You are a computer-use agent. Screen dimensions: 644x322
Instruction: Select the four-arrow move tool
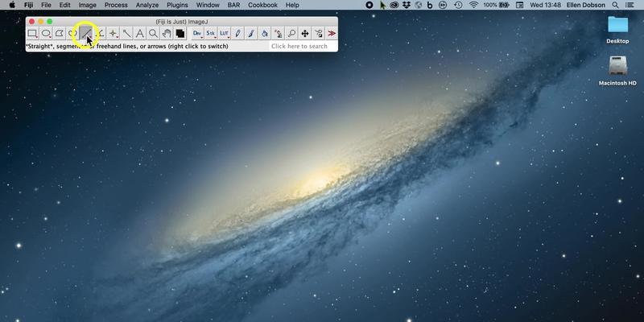click(x=305, y=33)
